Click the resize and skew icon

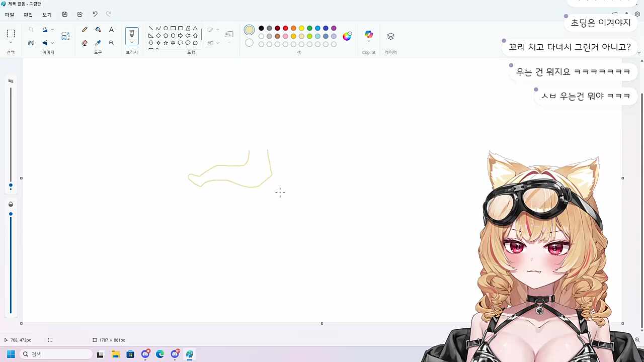pos(65,36)
